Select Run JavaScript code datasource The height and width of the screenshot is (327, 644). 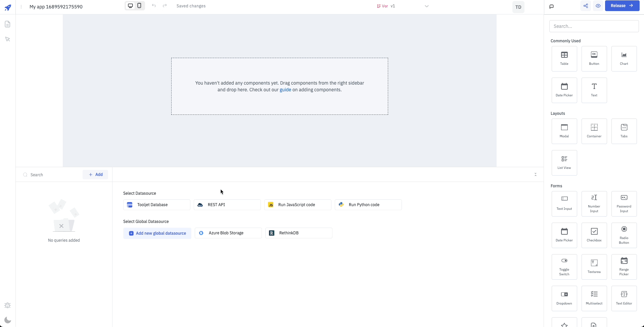297,205
